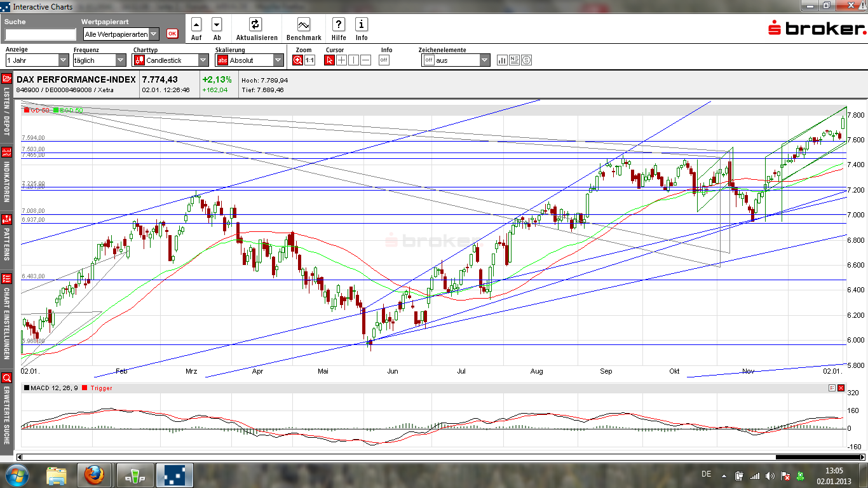The image size is (868, 488).
Task: Click the Aktualisieren refresh icon
Action: pos(255,25)
